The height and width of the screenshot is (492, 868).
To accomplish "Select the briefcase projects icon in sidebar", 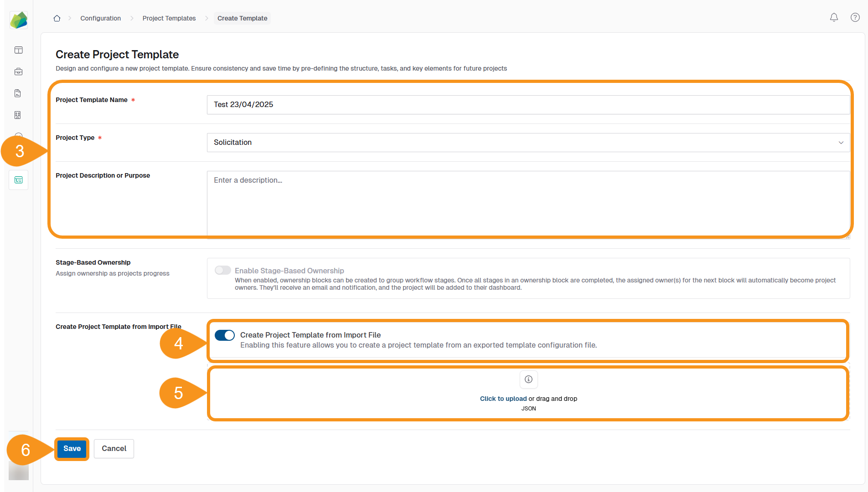I will coord(18,72).
